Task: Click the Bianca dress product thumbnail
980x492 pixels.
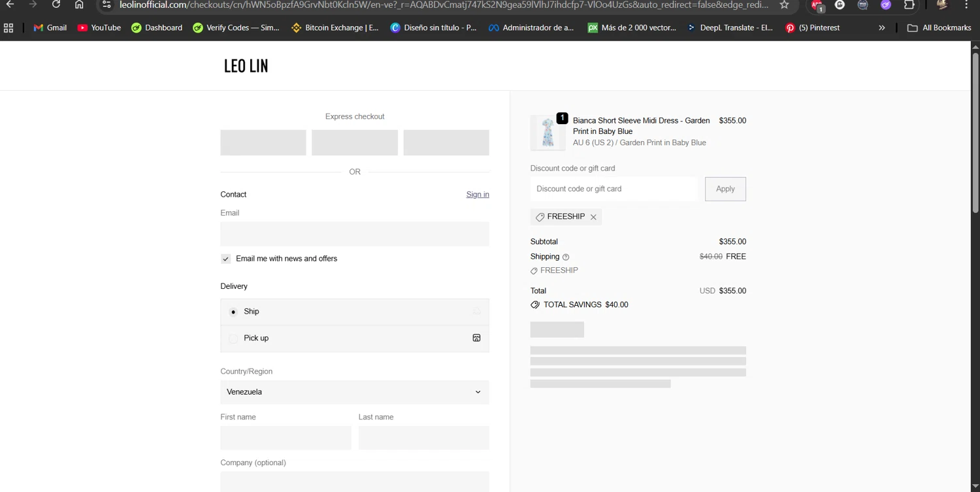Action: point(547,133)
